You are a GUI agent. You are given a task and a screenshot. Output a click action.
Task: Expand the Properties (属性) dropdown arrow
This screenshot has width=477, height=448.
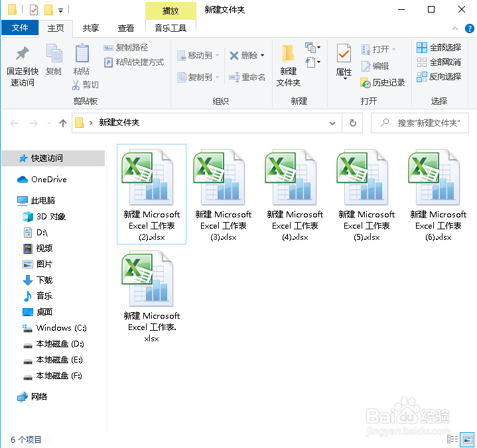point(345,79)
